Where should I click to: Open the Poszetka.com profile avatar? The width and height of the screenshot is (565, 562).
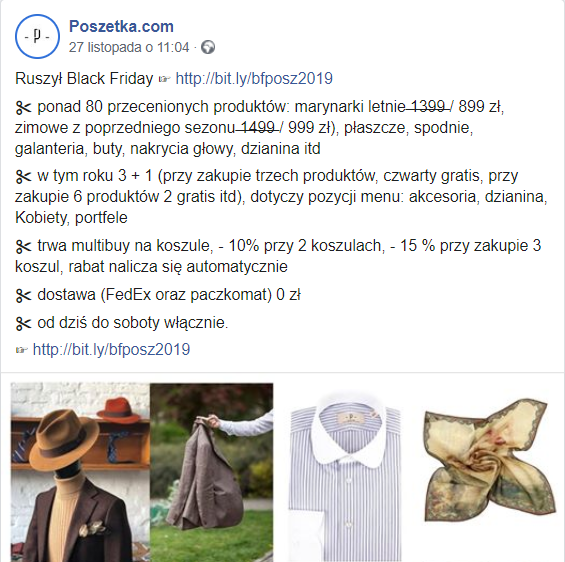tap(37, 36)
